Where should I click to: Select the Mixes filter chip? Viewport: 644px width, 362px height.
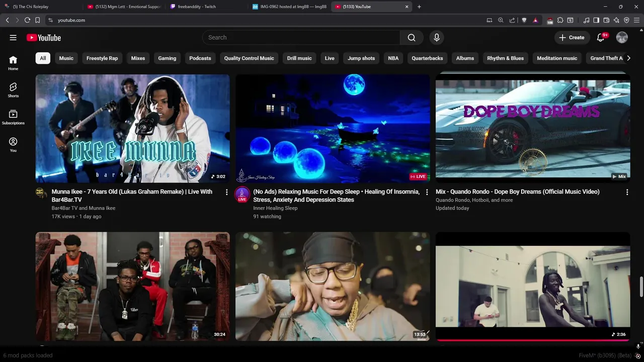click(138, 58)
